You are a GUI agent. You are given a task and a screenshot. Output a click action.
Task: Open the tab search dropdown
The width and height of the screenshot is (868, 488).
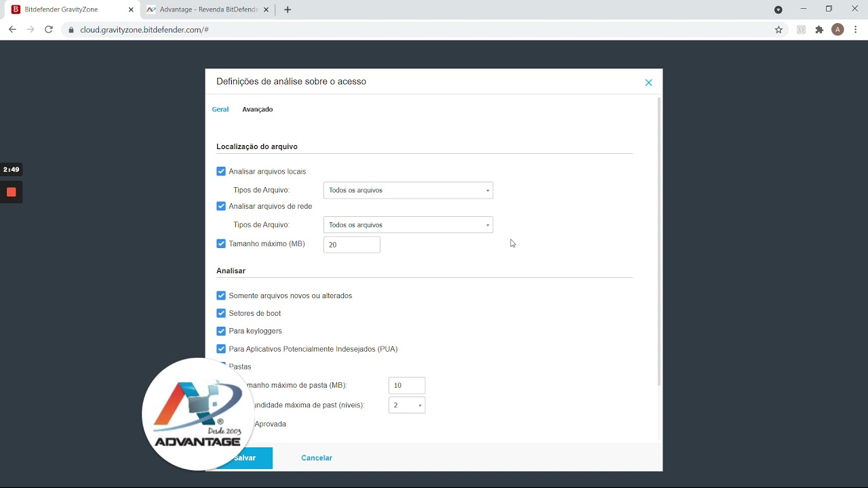coord(778,9)
